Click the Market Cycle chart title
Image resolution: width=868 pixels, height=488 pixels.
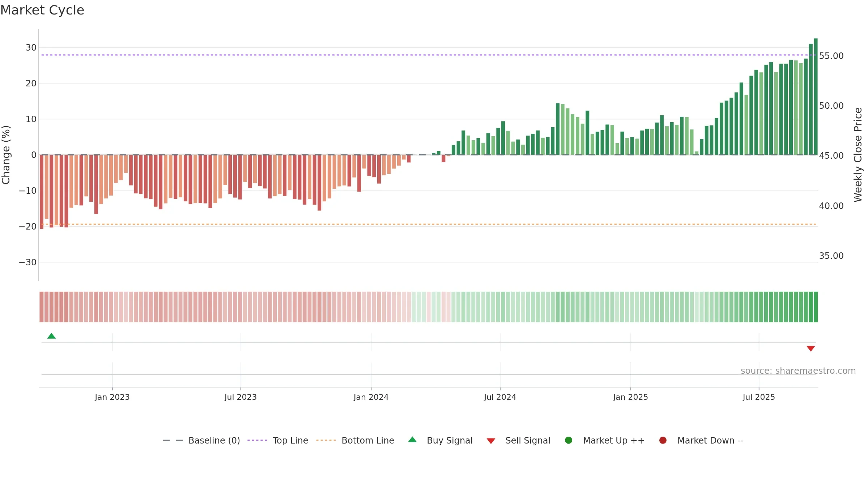[x=42, y=10]
